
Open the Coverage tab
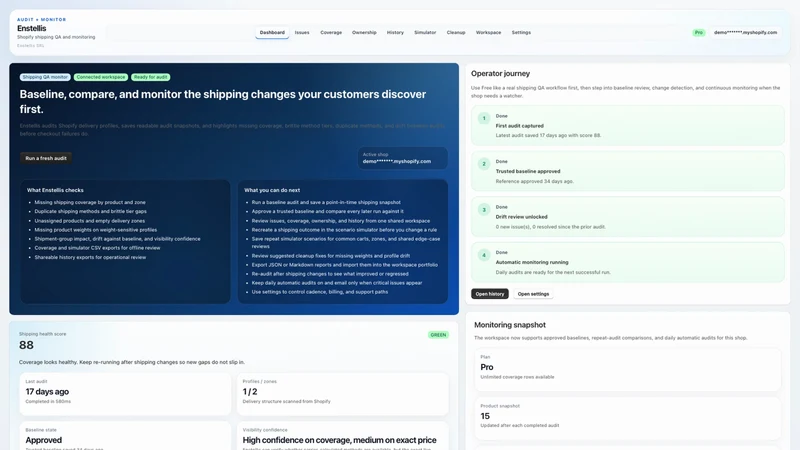[331, 33]
